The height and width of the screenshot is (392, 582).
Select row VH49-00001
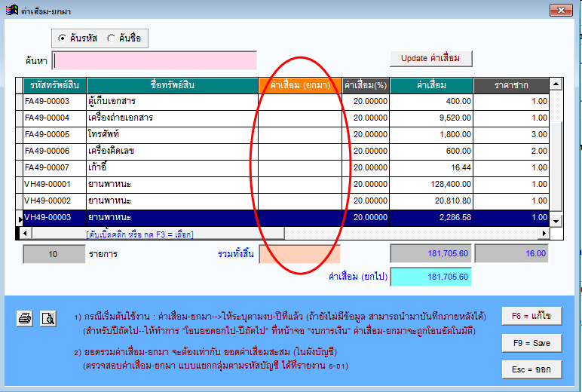tap(286, 184)
